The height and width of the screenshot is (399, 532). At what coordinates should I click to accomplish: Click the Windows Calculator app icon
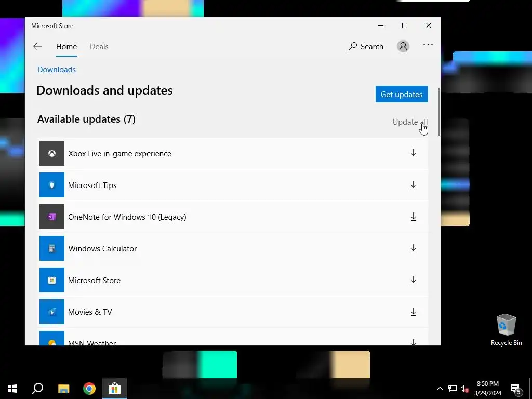tap(52, 248)
